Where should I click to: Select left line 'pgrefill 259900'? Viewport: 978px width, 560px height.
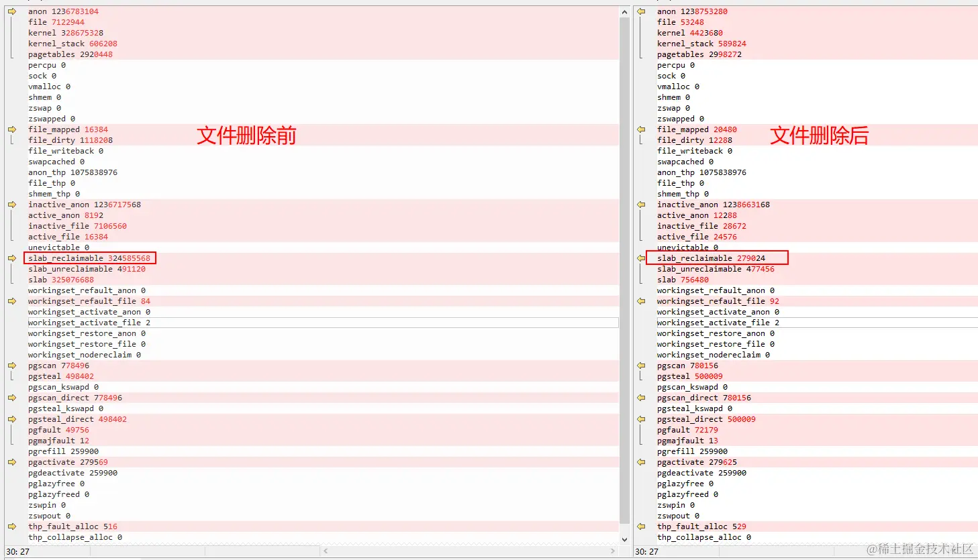coord(63,451)
